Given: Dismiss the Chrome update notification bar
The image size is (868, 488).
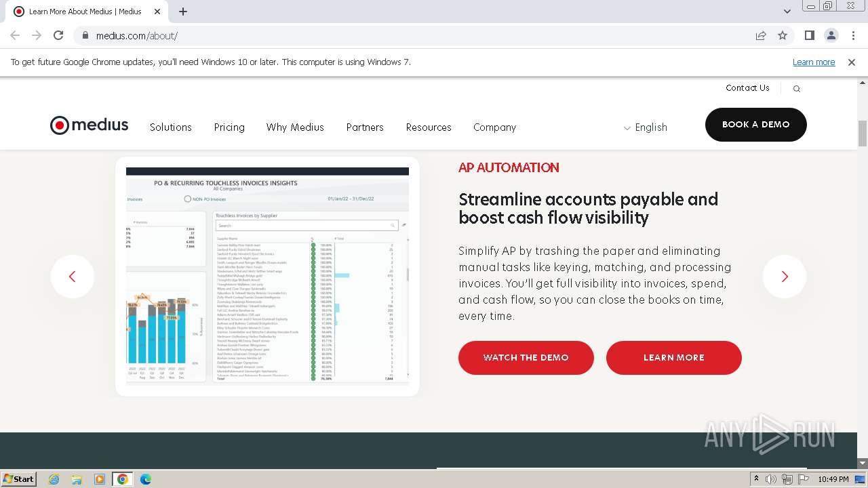Looking at the screenshot, I should click(852, 62).
